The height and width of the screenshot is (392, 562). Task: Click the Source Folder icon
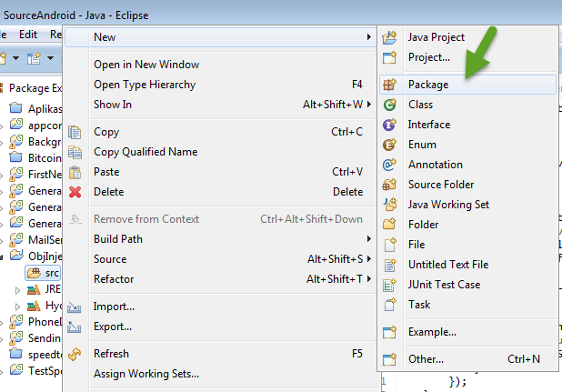[389, 185]
